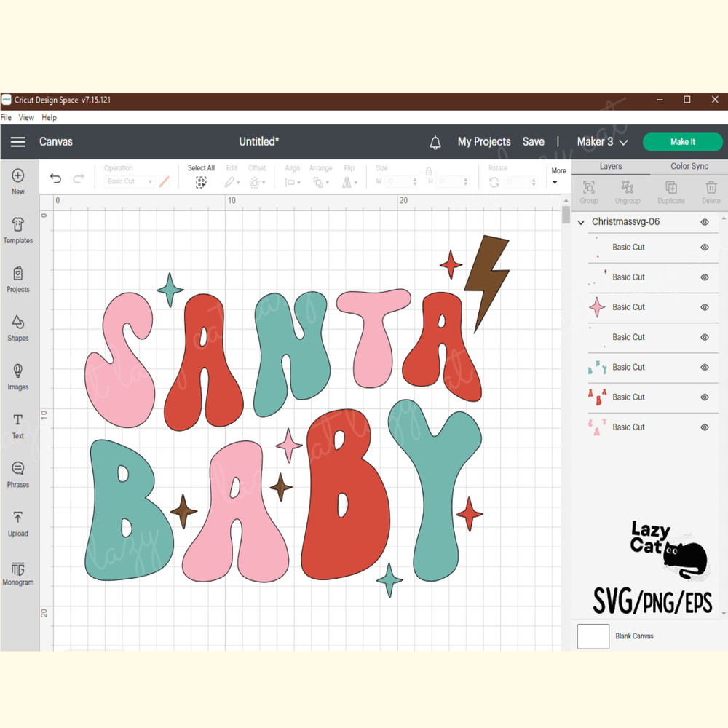728x728 pixels.
Task: Open the View menu
Action: tap(26, 117)
